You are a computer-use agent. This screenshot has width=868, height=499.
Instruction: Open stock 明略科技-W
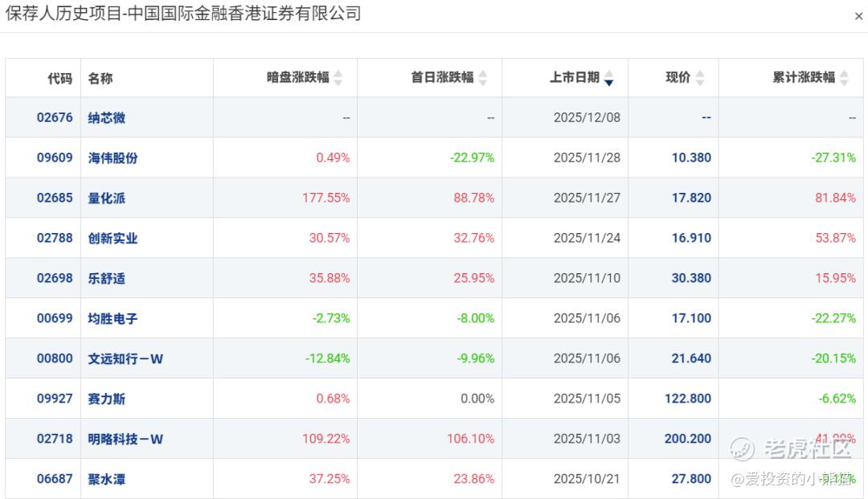coord(125,440)
